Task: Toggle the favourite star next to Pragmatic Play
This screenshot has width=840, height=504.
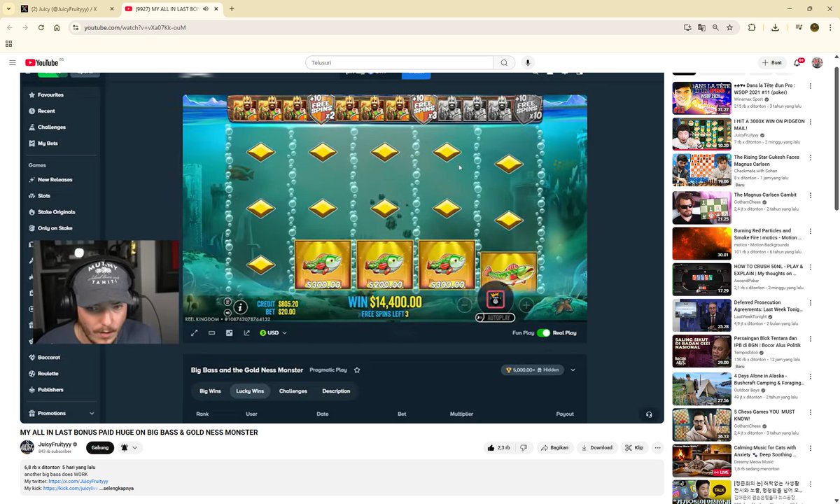Action: (357, 370)
